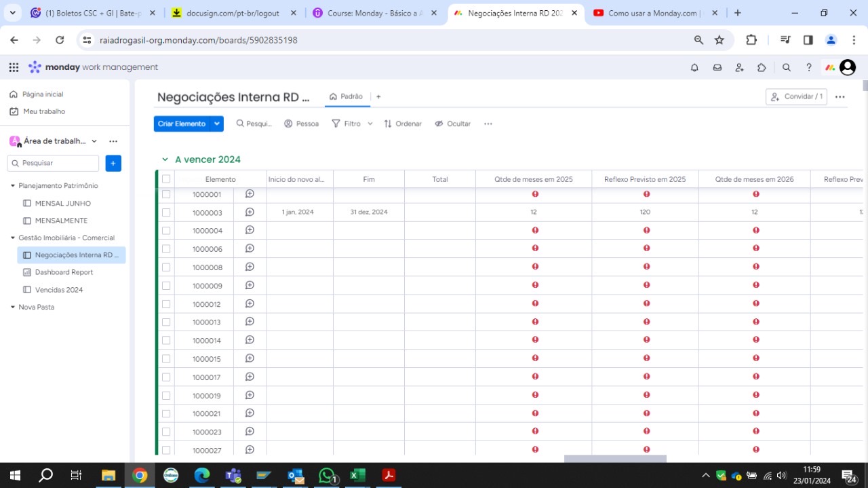Switch to the docusign logout tab

(x=233, y=13)
